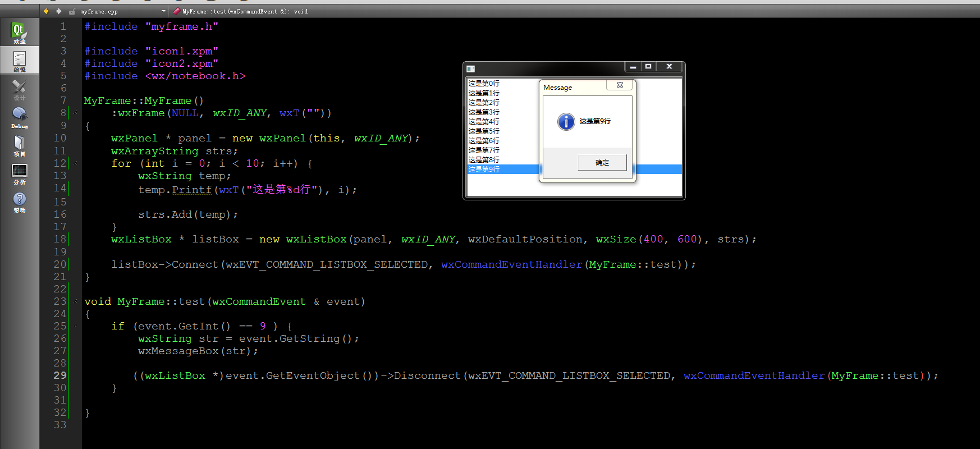Click wxEVT_COMMAND_LISTBOX_SELECTED on line 20
Image resolution: width=980 pixels, height=449 pixels.
point(327,264)
